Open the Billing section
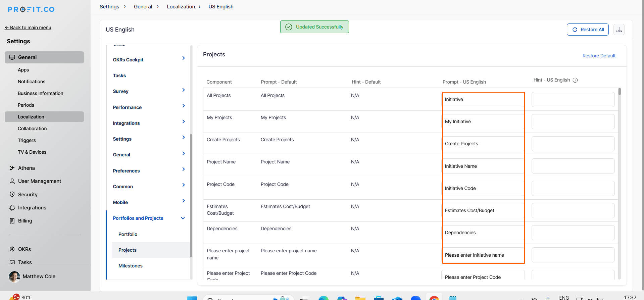 [25, 221]
